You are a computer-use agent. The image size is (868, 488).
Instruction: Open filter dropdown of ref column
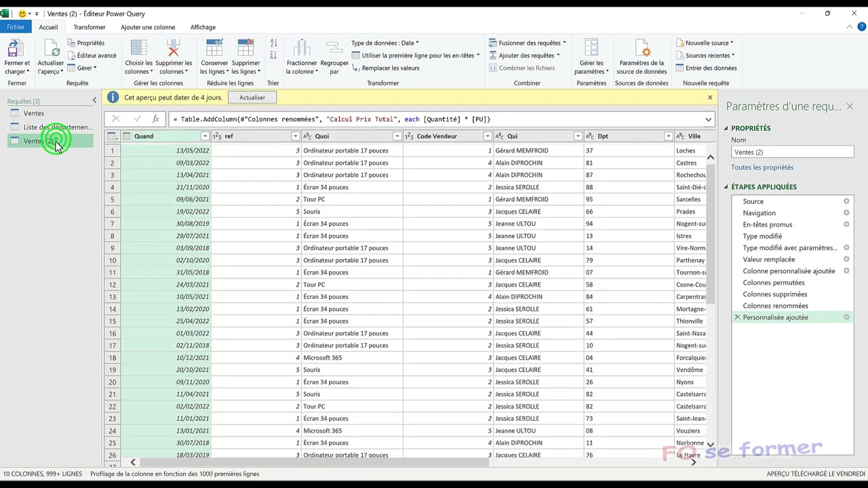(295, 136)
